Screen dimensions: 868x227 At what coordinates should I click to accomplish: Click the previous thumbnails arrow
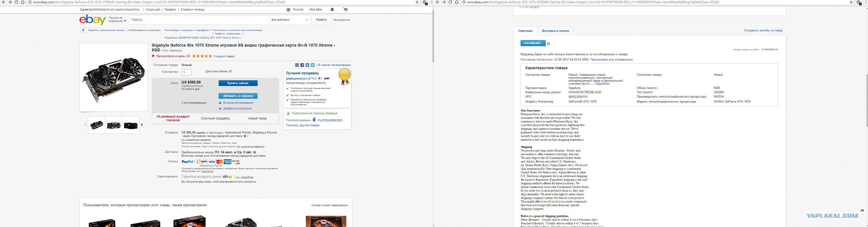[85, 124]
